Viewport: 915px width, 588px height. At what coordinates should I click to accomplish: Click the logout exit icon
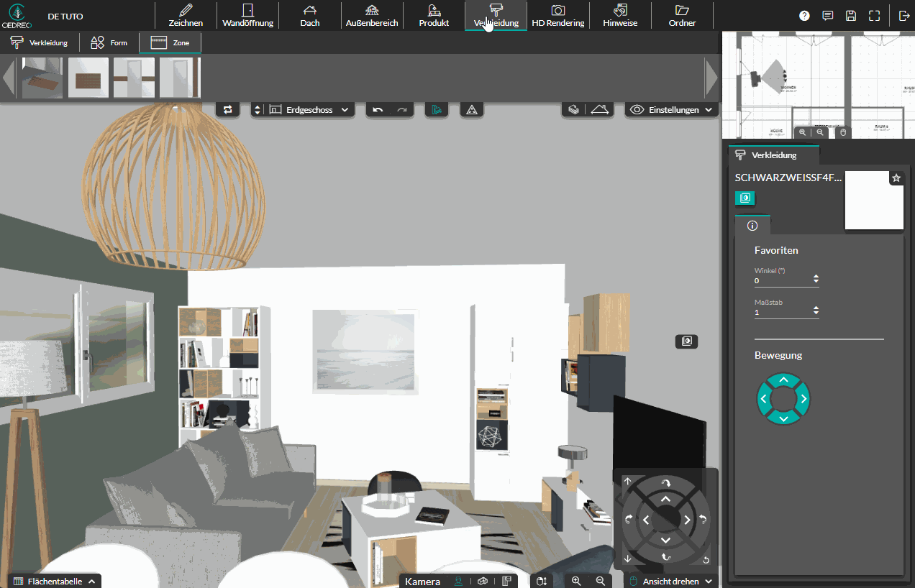tap(904, 16)
